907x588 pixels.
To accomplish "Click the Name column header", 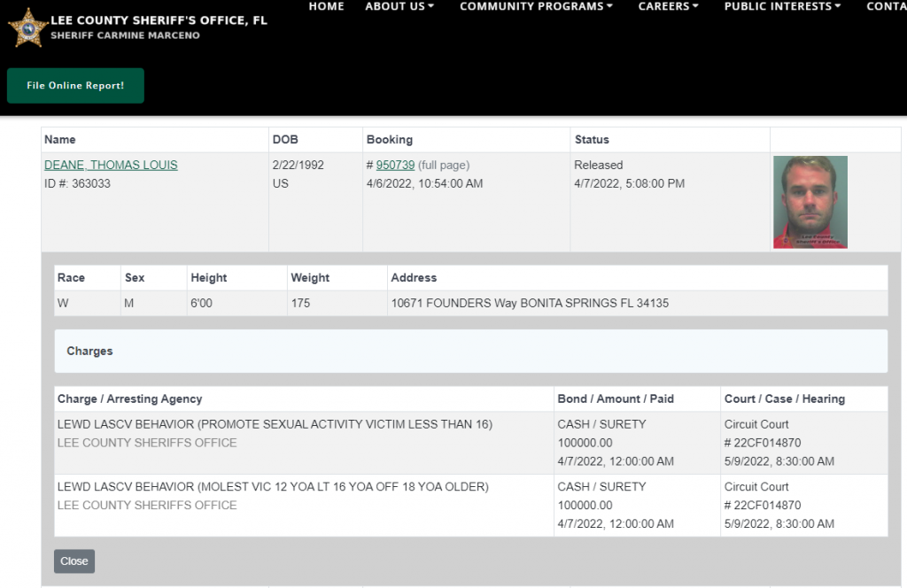I will (x=60, y=139).
